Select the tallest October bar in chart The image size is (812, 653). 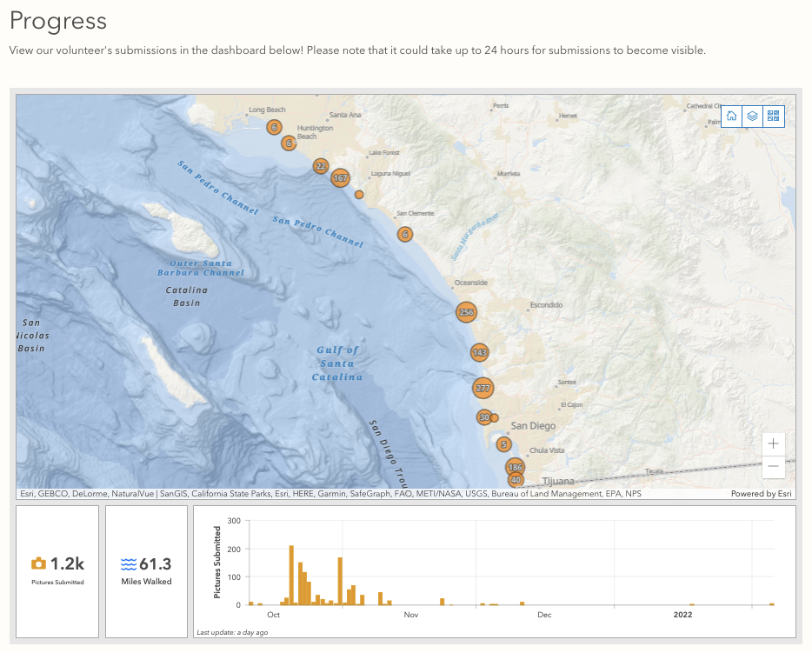(291, 575)
